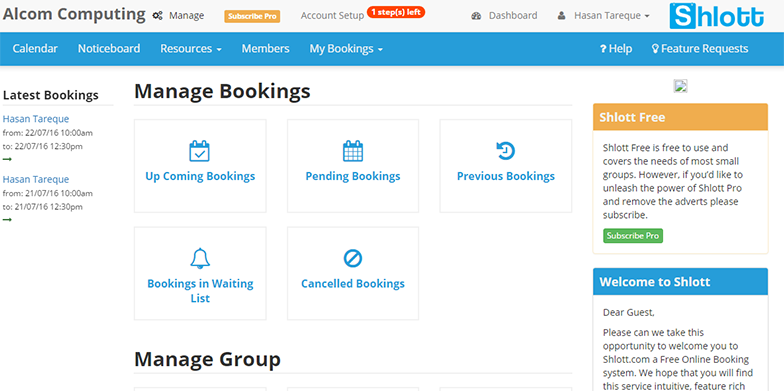Click the Manage gears icon
The height and width of the screenshot is (391, 784).
pyautogui.click(x=158, y=16)
